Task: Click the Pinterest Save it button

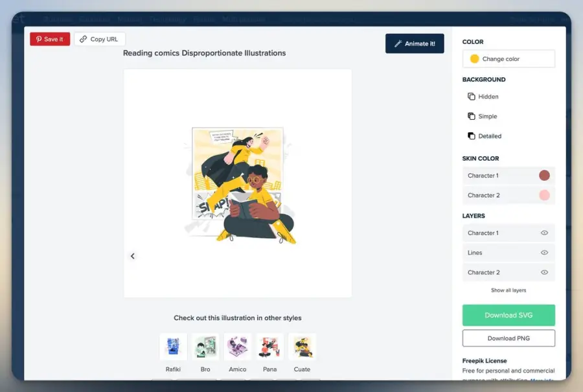Action: pos(50,39)
